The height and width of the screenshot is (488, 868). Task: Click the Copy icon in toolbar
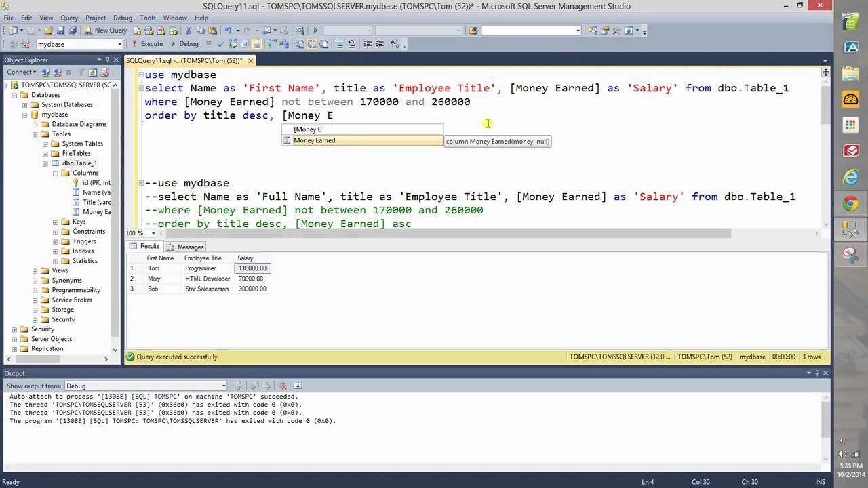(x=200, y=30)
